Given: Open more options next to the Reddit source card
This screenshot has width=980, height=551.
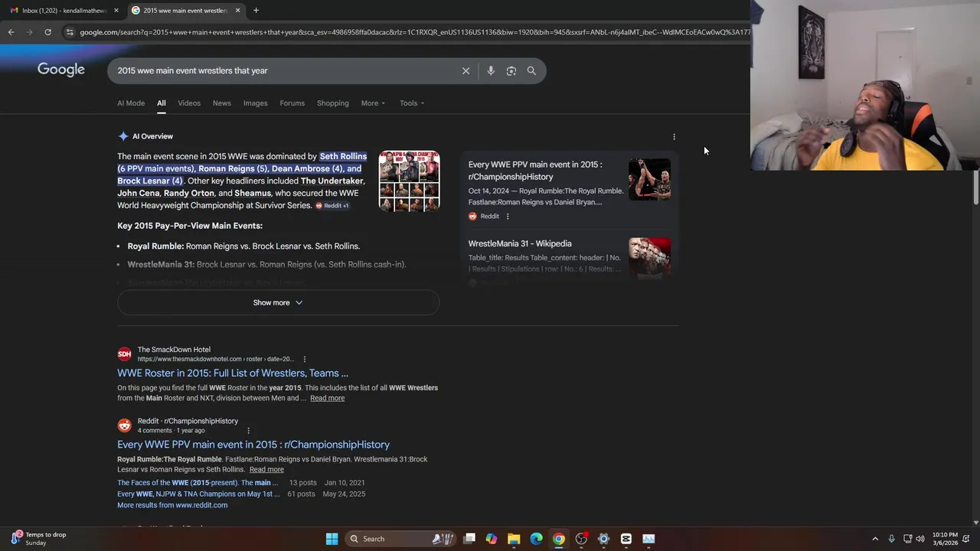Looking at the screenshot, I should tap(508, 217).
